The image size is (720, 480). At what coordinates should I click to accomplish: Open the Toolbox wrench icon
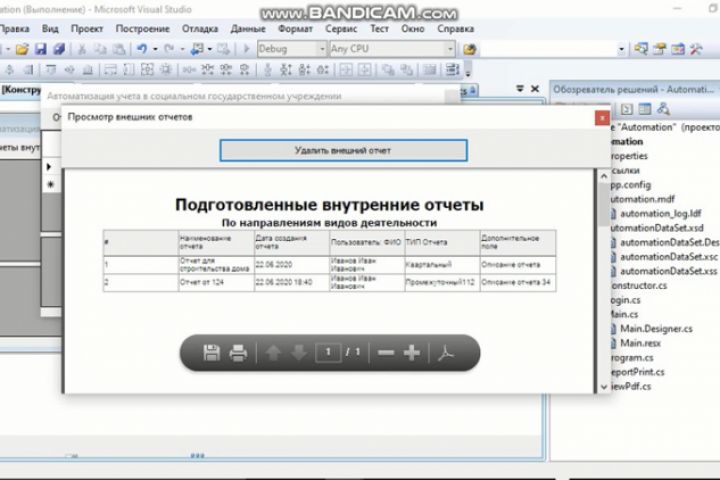click(696, 49)
